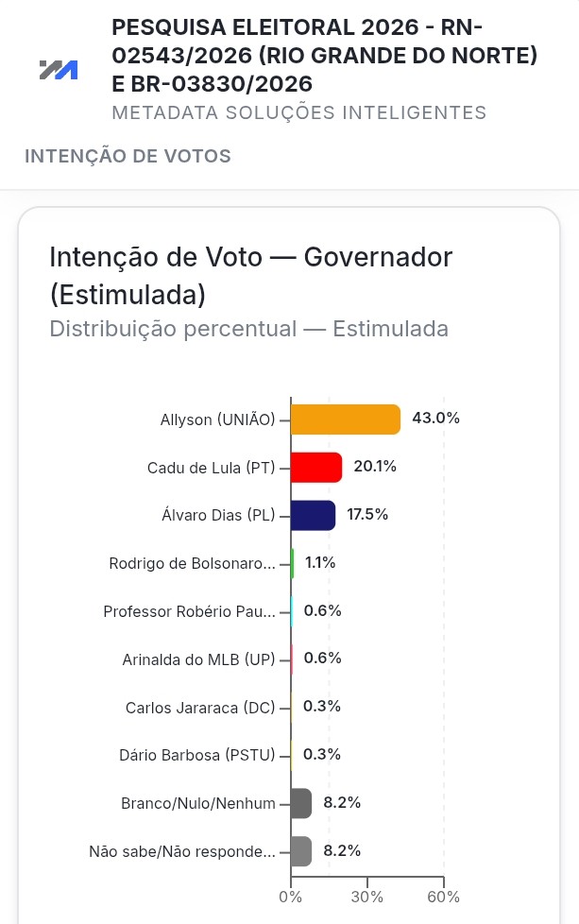Viewport: 579px width, 924px height.
Task: Select the red Cadu de Lula bar
Action: 316,468
